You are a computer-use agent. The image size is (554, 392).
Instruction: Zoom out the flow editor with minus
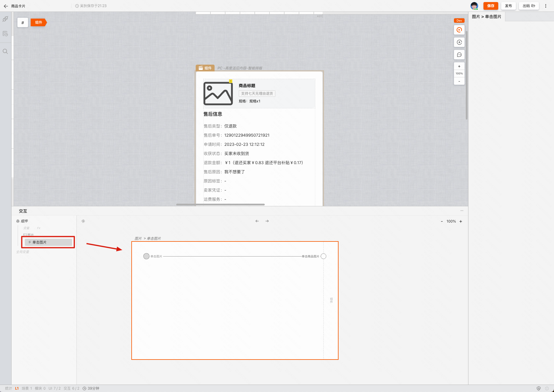pos(442,221)
